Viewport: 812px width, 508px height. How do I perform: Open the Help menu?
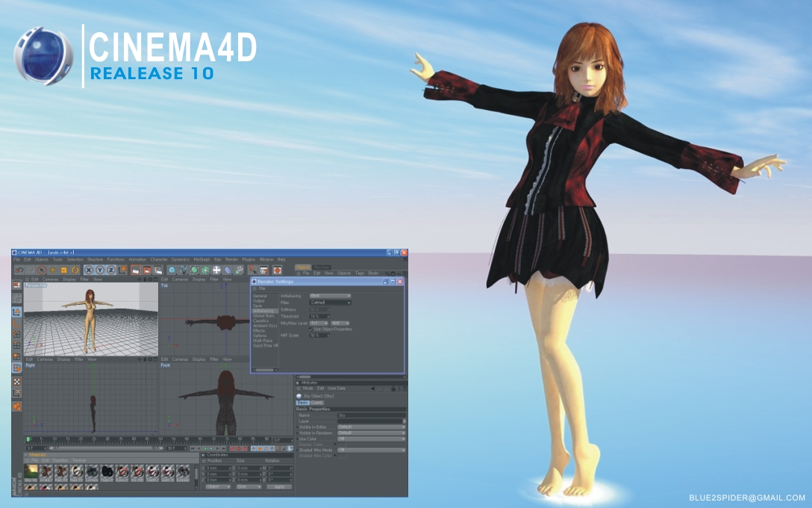(x=281, y=260)
